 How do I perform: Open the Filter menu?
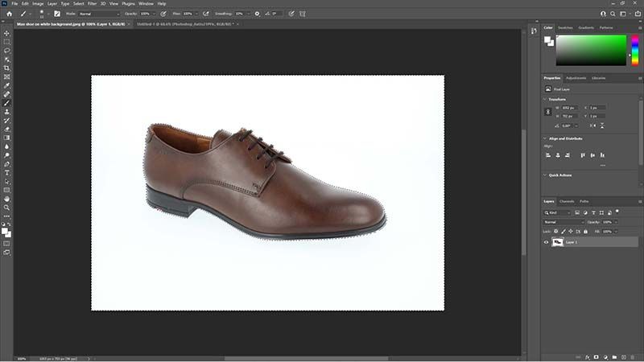(92, 3)
